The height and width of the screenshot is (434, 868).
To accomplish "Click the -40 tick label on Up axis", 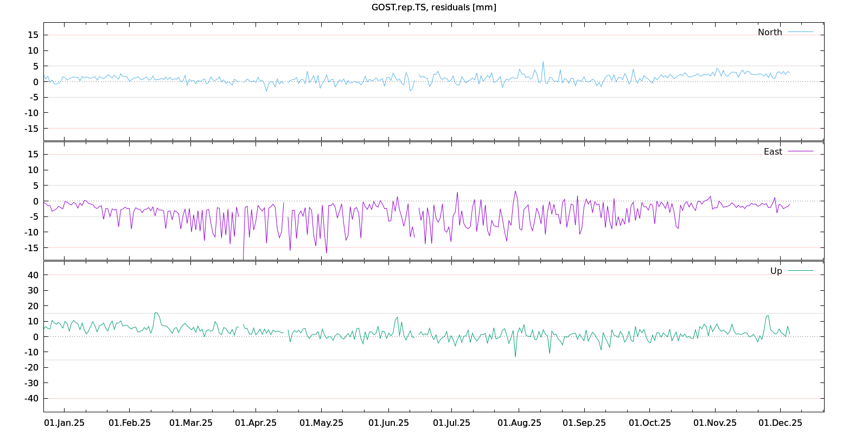I will pos(31,398).
